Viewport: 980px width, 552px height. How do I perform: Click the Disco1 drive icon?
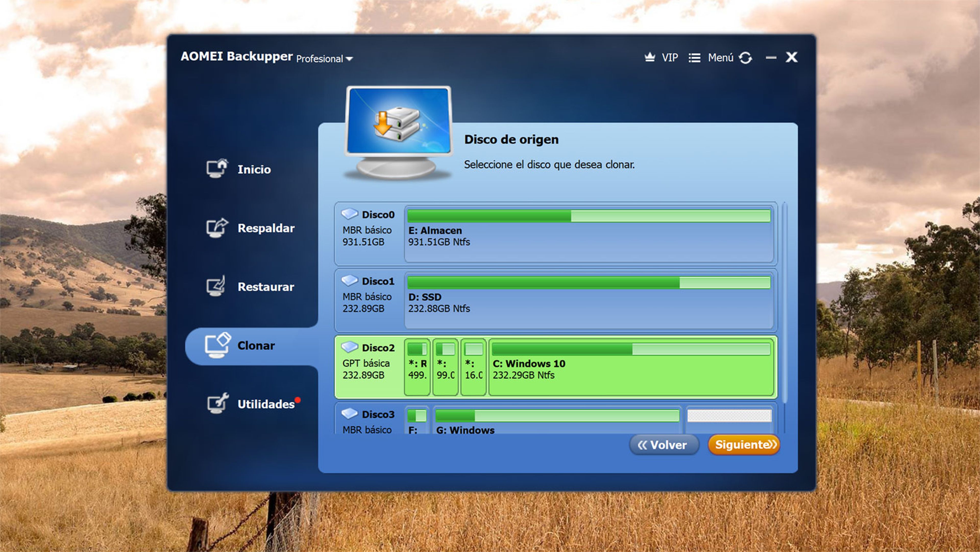pyautogui.click(x=349, y=280)
